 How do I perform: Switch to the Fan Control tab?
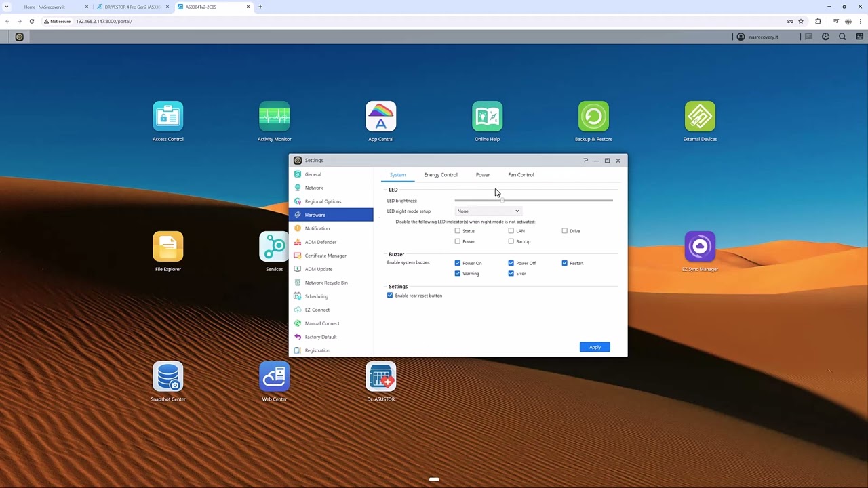coord(521,175)
